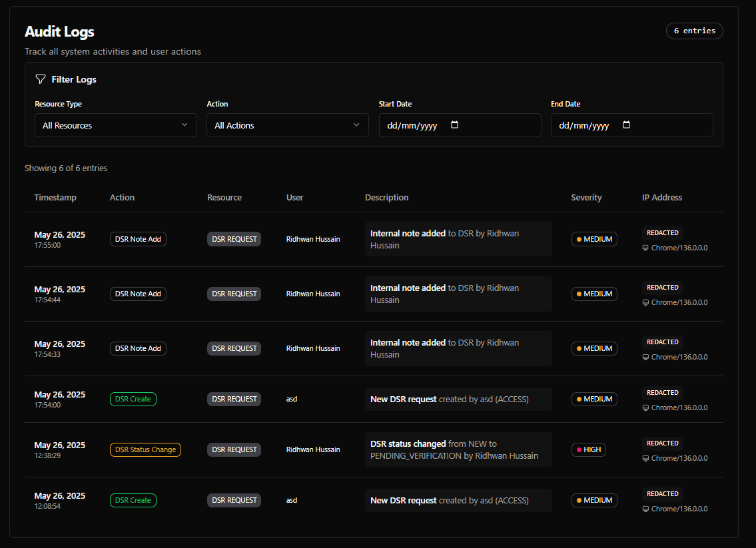
Task: Click the monitor icon in 17:54:33 row
Action: click(x=645, y=357)
